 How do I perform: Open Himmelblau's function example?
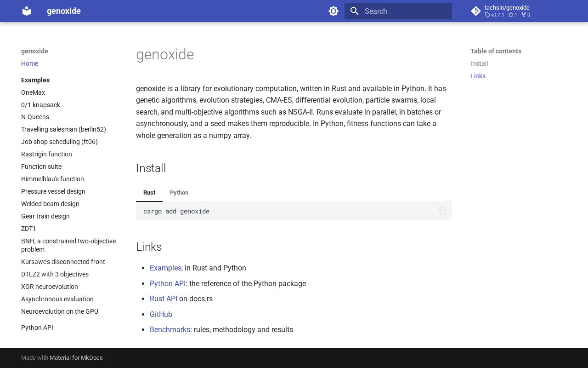[x=52, y=179]
